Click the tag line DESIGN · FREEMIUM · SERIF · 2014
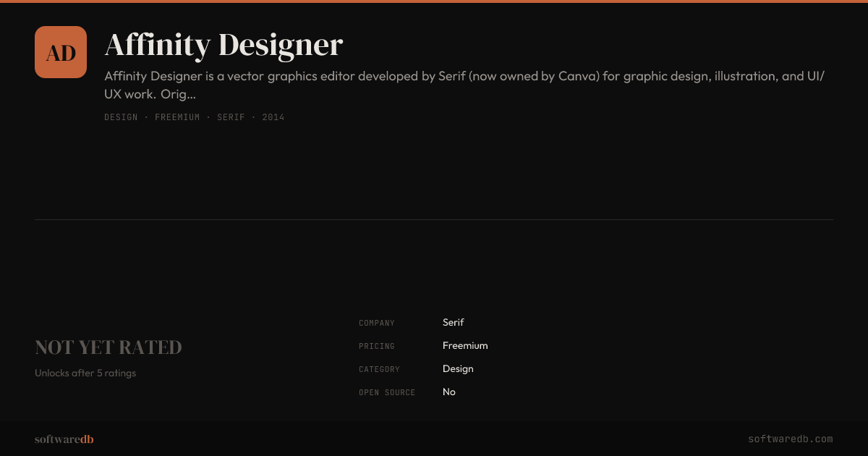 point(195,117)
